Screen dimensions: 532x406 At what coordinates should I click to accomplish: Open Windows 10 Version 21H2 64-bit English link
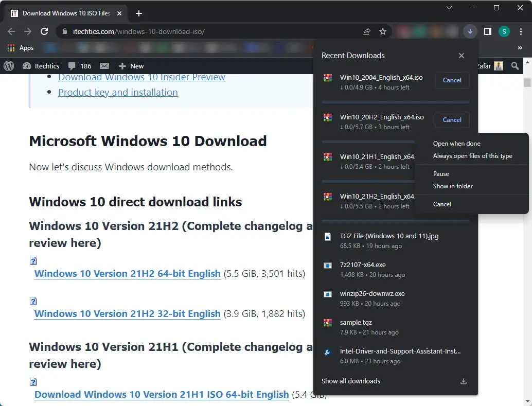(127, 274)
